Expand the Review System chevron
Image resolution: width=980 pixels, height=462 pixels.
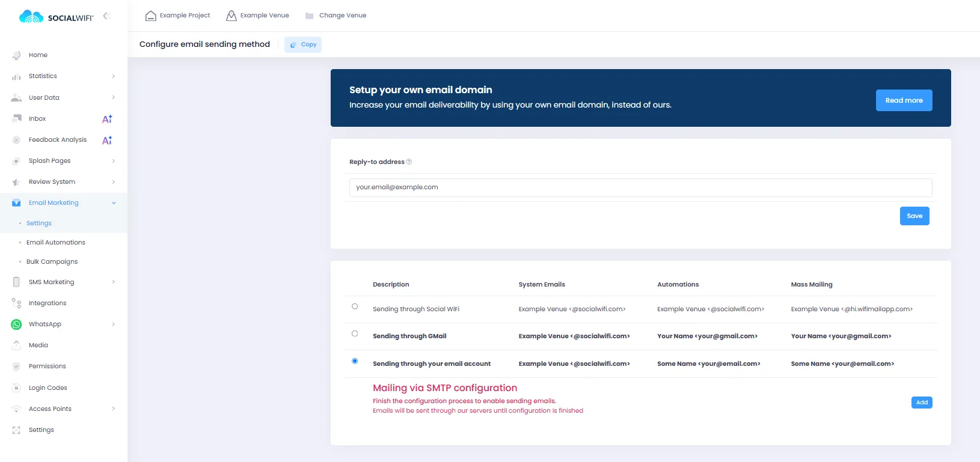113,182
